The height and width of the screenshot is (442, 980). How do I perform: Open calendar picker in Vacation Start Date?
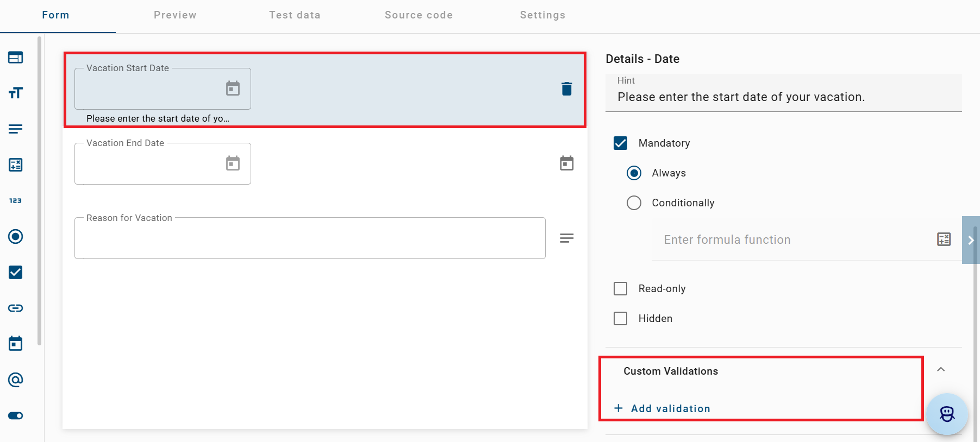coord(233,88)
